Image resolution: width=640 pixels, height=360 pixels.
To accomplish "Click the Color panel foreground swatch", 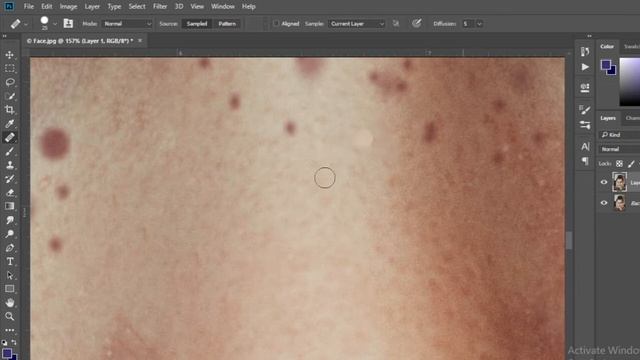I will coord(606,64).
